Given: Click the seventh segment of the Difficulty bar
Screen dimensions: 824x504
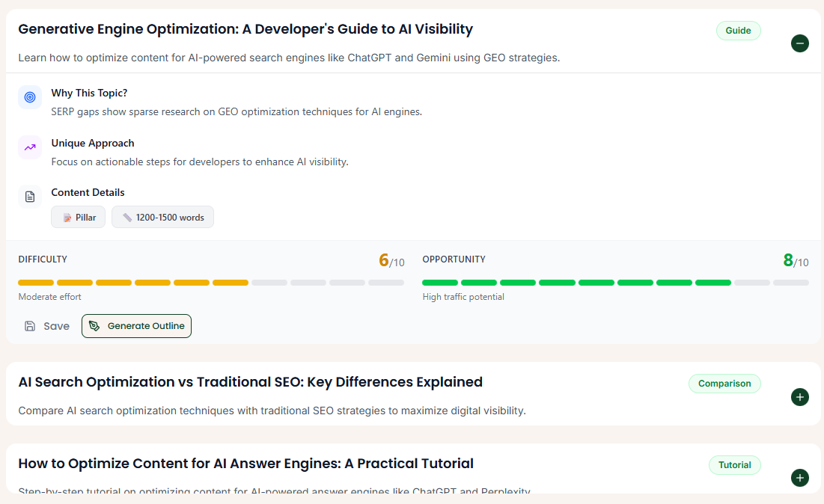Looking at the screenshot, I should [269, 283].
